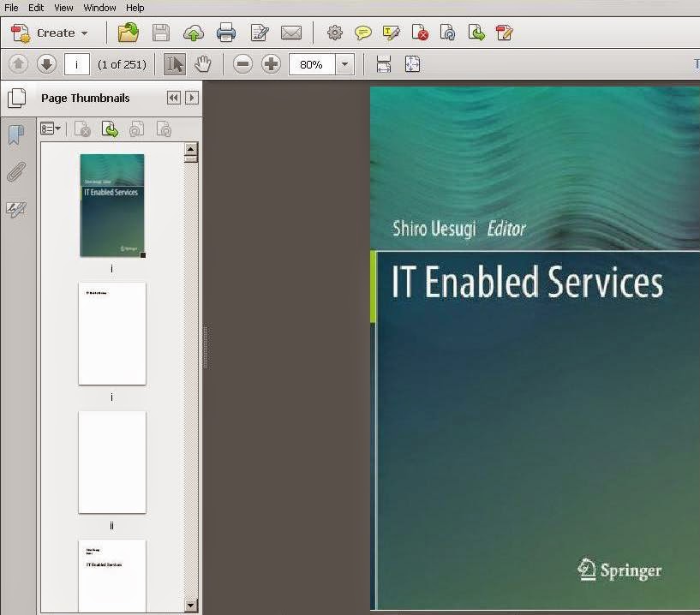The image size is (700, 615).
Task: Click the panel rotate counterclockwise icon
Action: [136, 129]
